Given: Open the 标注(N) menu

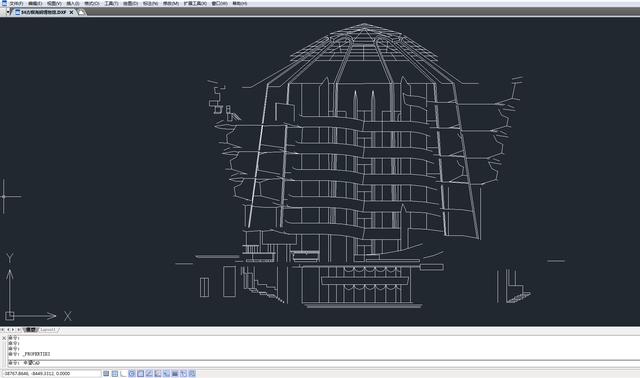Looking at the screenshot, I should [150, 3].
